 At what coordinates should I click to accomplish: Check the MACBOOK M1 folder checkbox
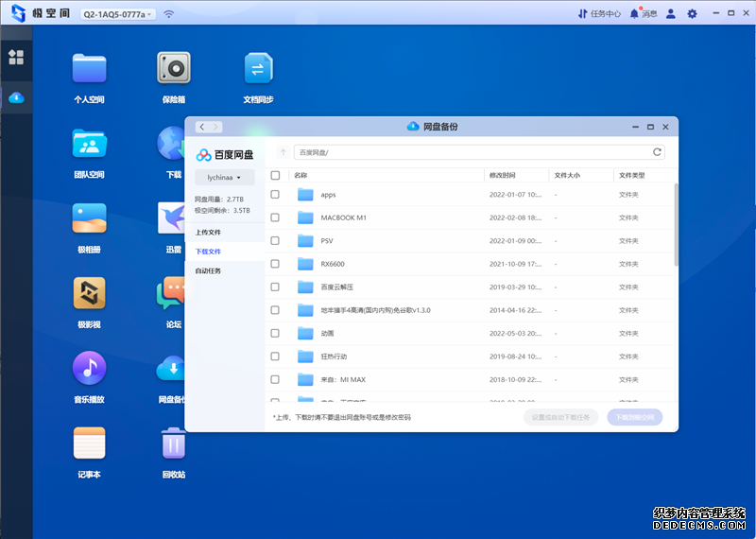[275, 217]
